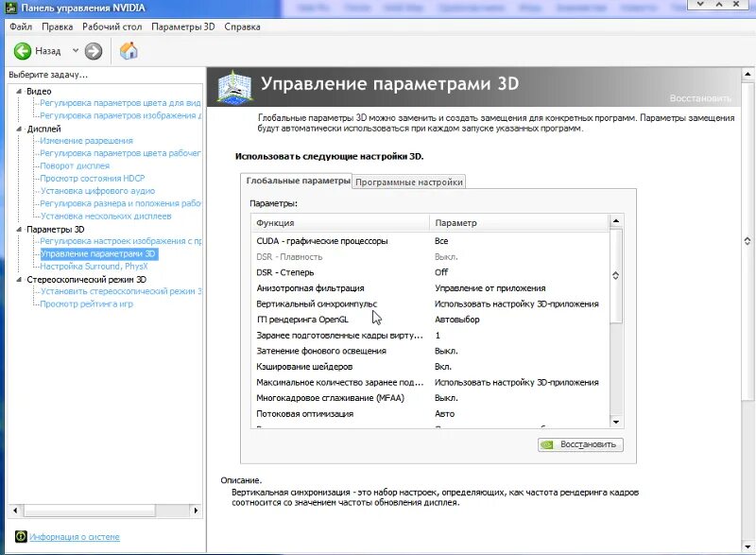Image resolution: width=756 pixels, height=555 pixels.
Task: Click the Назад button label
Action: point(48,51)
